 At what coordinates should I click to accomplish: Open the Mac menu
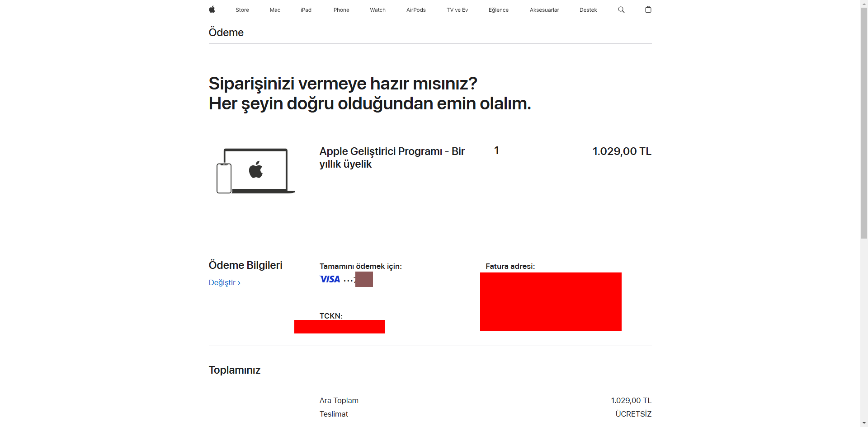275,10
